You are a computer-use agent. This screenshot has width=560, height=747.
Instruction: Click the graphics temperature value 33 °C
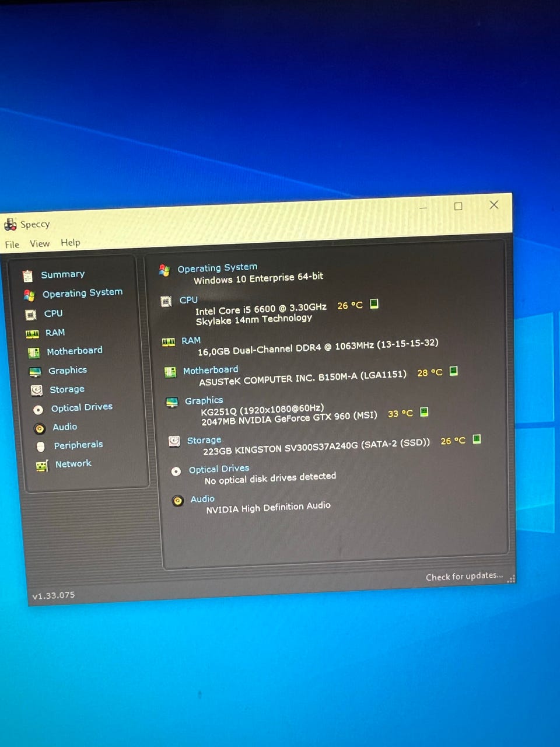coord(400,413)
